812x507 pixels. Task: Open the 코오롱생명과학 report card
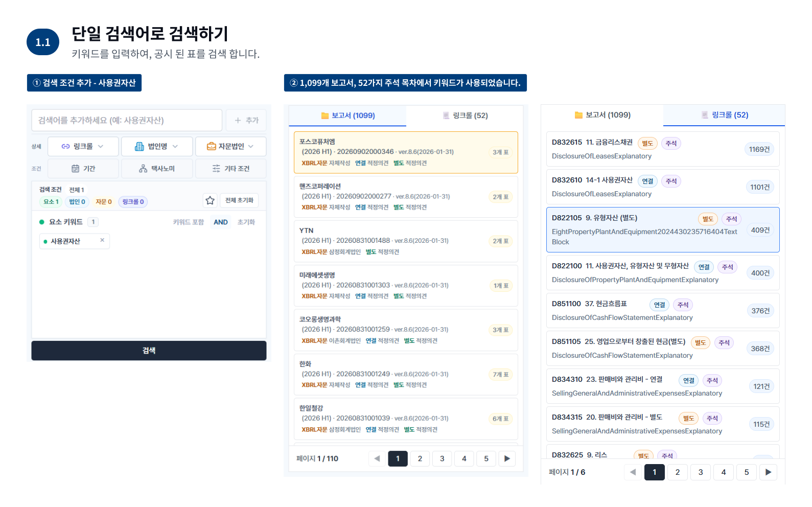point(406,330)
